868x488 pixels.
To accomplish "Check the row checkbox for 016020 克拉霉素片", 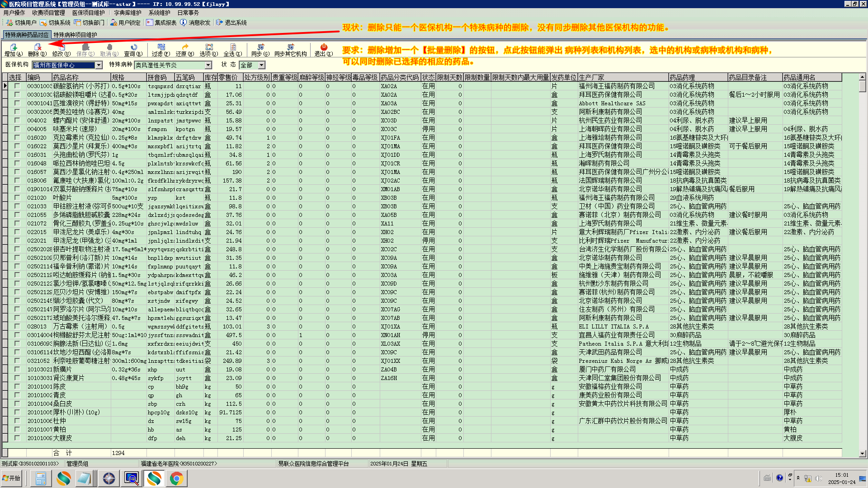I will [x=17, y=138].
